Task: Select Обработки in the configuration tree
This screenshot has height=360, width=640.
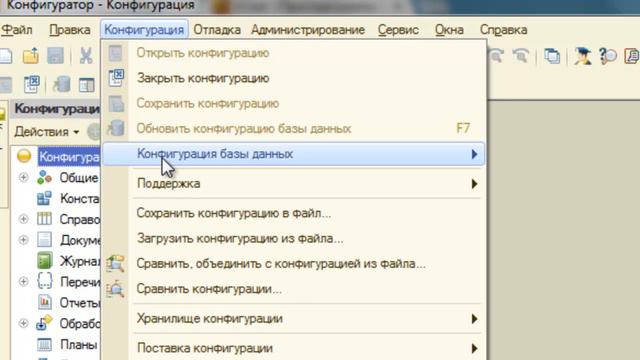Action: tap(80, 324)
